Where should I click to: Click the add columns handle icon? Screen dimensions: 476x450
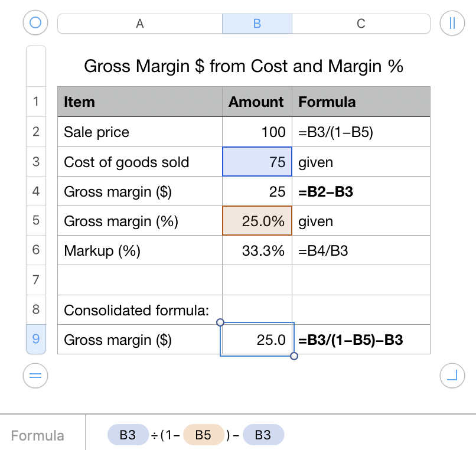tap(452, 23)
